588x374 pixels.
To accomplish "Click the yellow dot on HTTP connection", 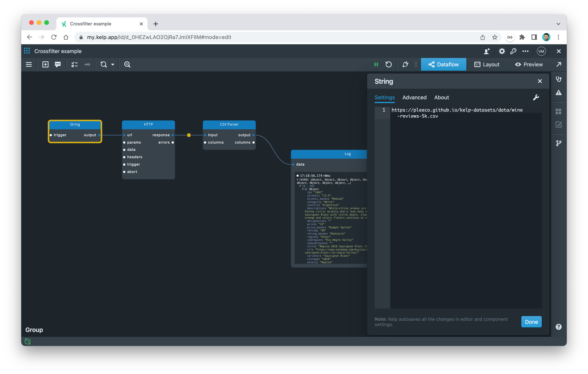I will tap(189, 135).
